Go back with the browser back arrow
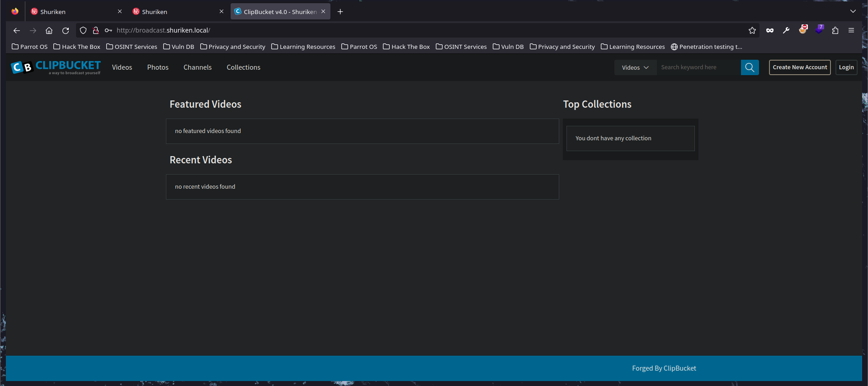The image size is (868, 386). pyautogui.click(x=17, y=30)
